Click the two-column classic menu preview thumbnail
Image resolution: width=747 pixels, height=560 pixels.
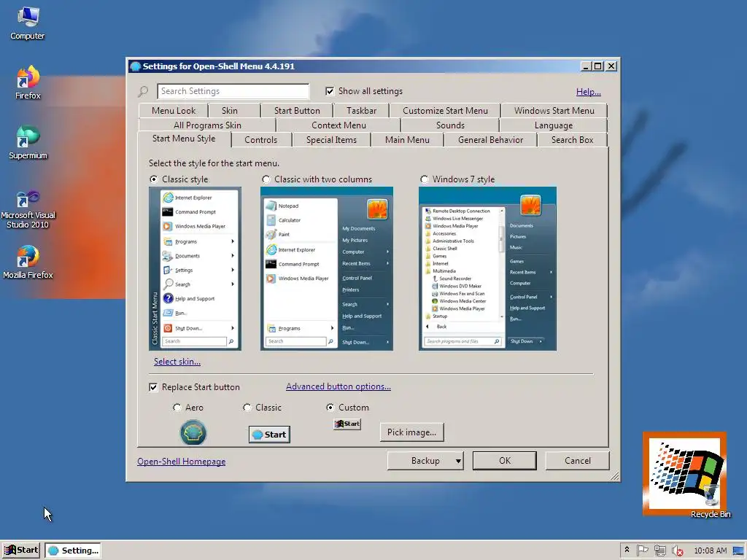click(326, 268)
